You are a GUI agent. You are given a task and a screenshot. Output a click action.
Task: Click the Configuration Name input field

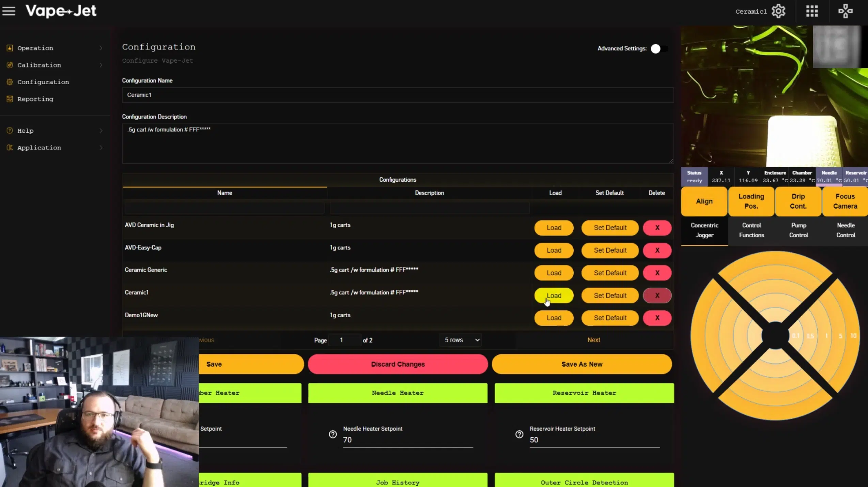click(398, 95)
